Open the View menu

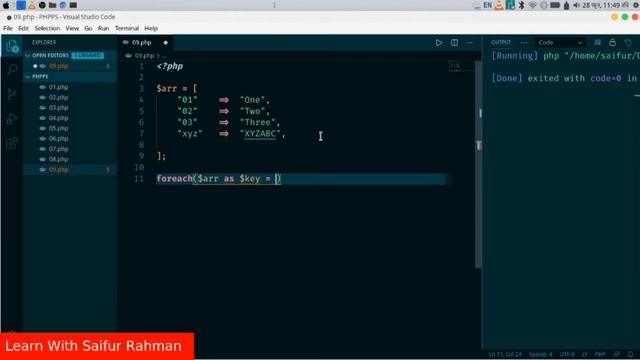[x=72, y=28]
